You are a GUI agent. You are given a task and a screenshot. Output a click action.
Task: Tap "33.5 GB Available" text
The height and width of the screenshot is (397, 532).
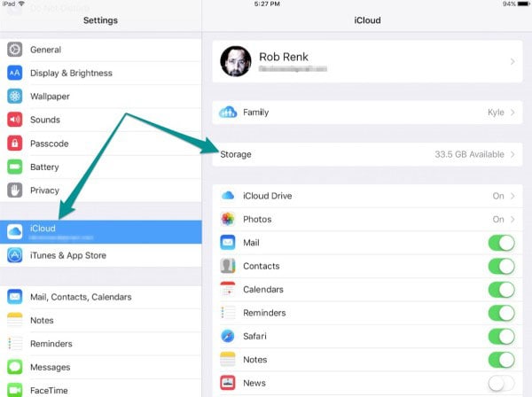point(470,154)
